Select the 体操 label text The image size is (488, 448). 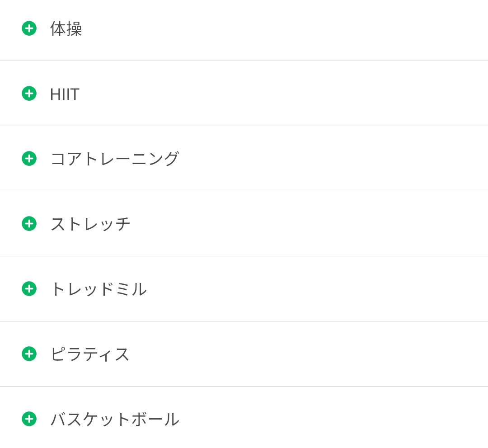[x=66, y=29]
